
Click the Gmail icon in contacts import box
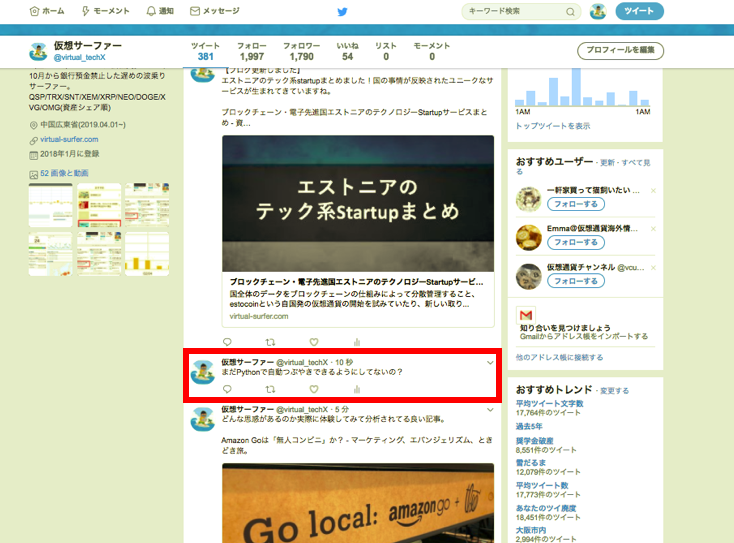526,315
